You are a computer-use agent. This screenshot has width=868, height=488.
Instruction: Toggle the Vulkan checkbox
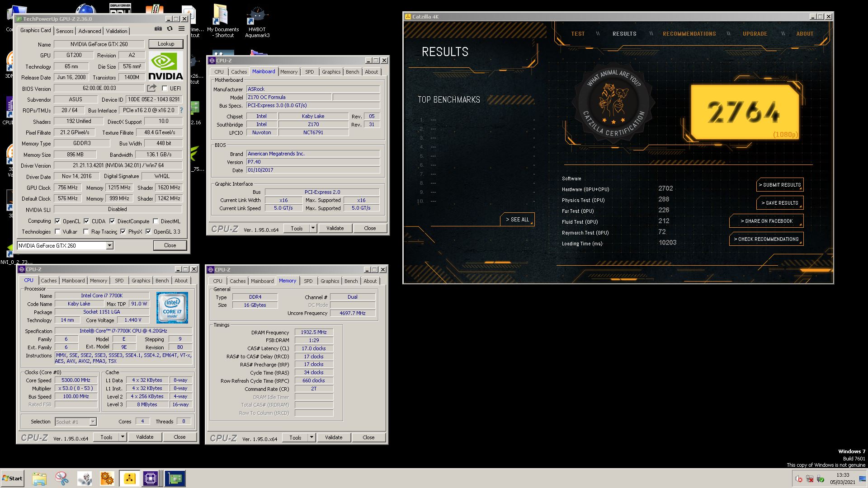(x=57, y=232)
